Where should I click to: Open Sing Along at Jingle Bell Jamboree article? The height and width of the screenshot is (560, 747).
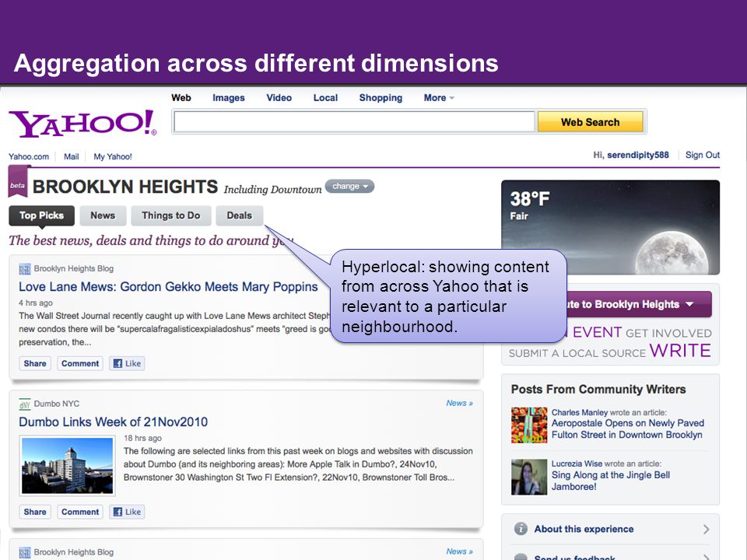pos(610,481)
